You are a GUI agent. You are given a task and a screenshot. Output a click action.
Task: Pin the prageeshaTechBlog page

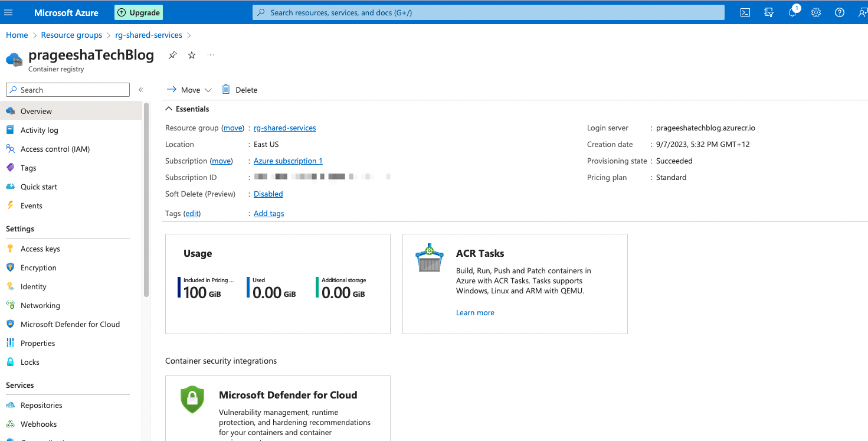tap(172, 55)
